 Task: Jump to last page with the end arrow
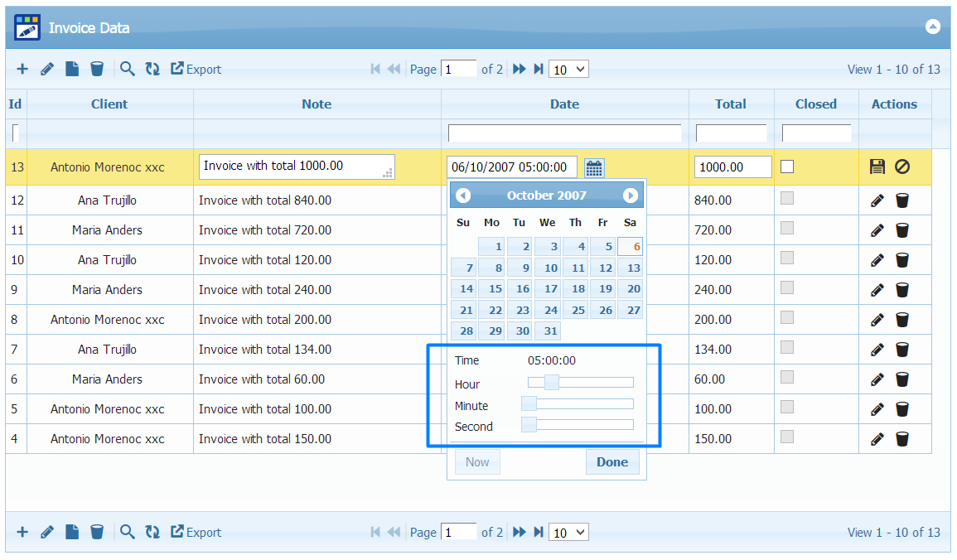coord(539,69)
